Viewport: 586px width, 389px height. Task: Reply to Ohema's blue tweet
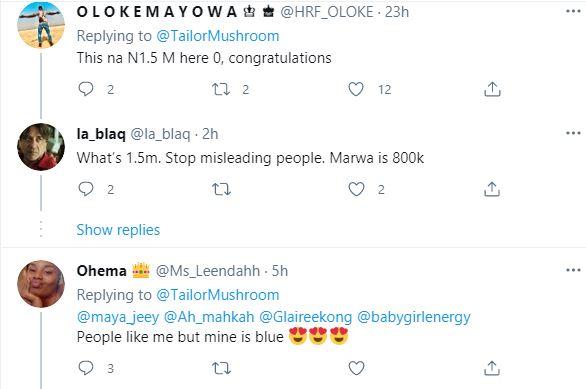click(x=86, y=368)
